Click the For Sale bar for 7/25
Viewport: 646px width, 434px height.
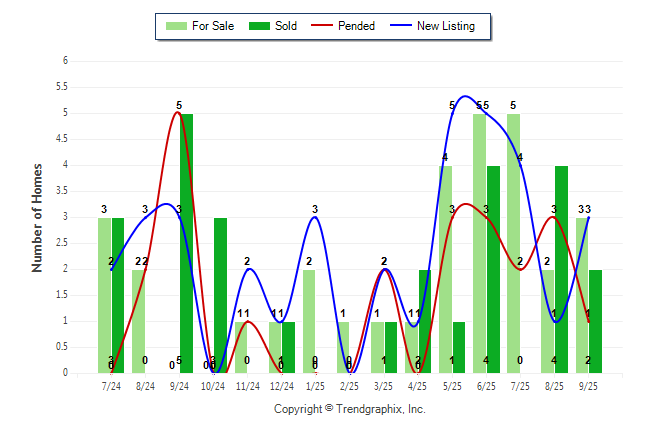pos(513,243)
